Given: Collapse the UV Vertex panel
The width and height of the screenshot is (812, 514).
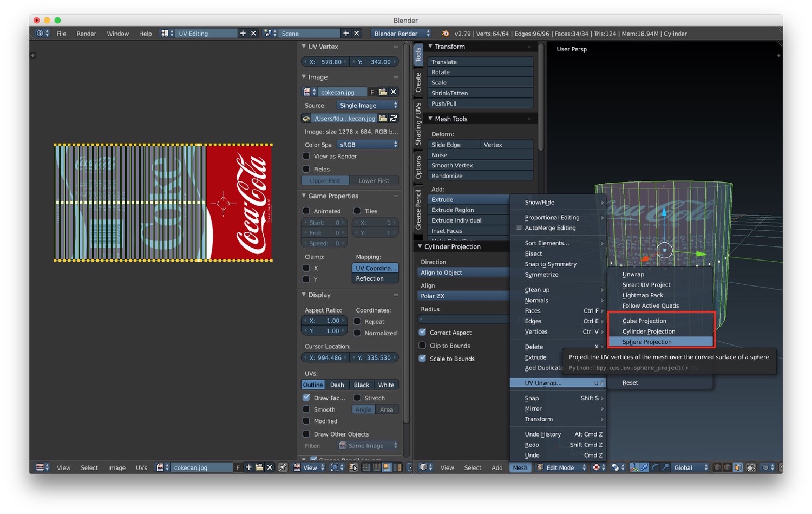Looking at the screenshot, I should [304, 47].
